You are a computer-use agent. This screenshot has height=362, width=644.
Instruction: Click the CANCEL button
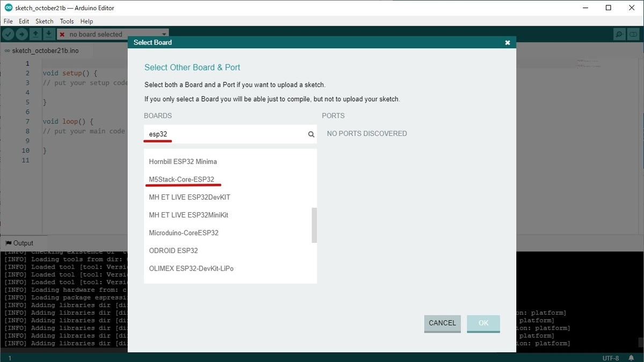click(x=442, y=323)
